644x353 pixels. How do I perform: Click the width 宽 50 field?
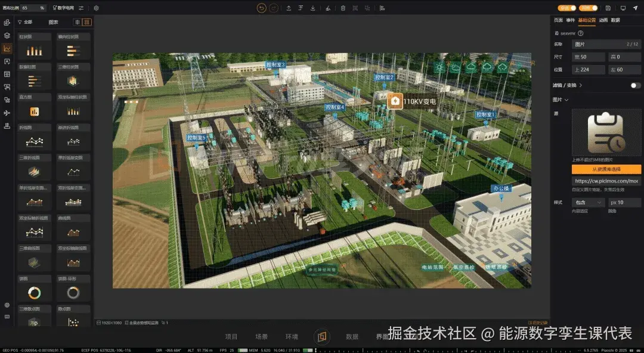tap(589, 57)
